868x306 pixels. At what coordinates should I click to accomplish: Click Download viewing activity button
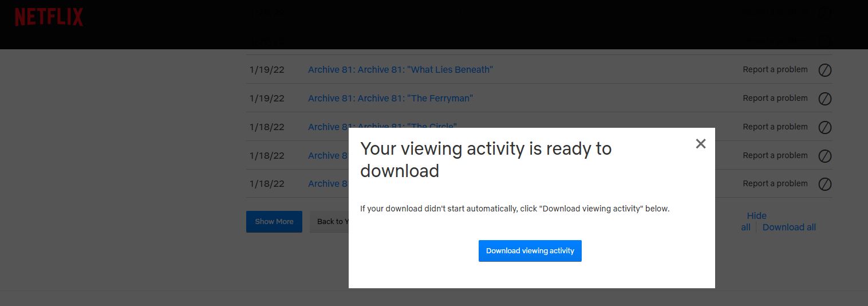coord(530,251)
